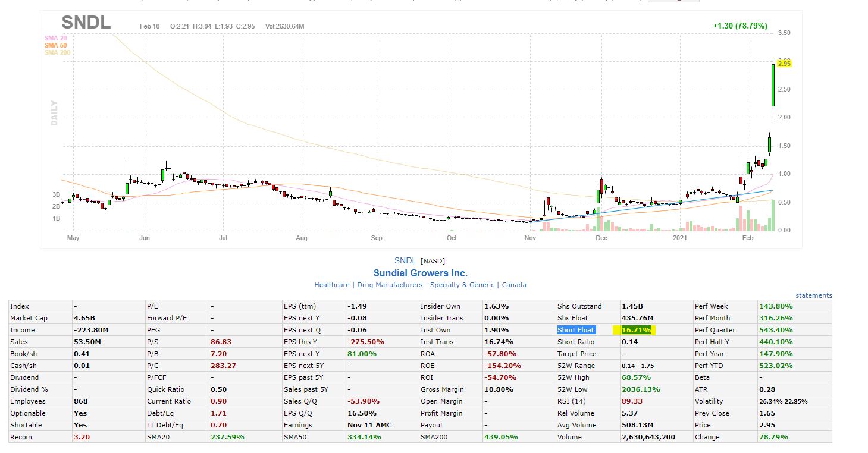Click the Debt/Eq value 1.71
The height and width of the screenshot is (453, 868).
218,413
